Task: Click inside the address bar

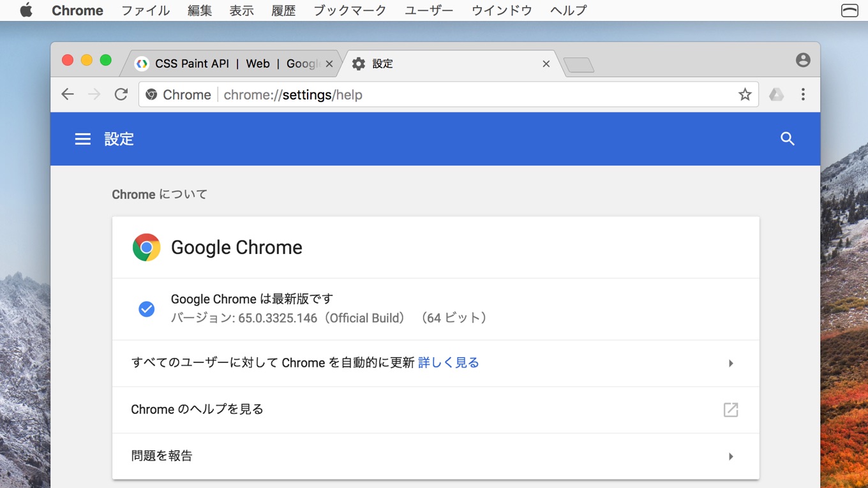Action: [x=383, y=94]
